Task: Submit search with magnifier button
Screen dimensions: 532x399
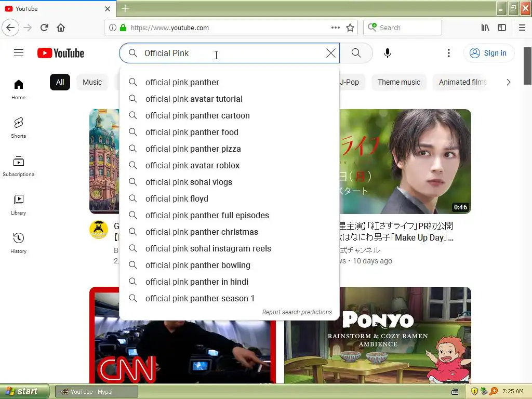Action: click(x=356, y=53)
